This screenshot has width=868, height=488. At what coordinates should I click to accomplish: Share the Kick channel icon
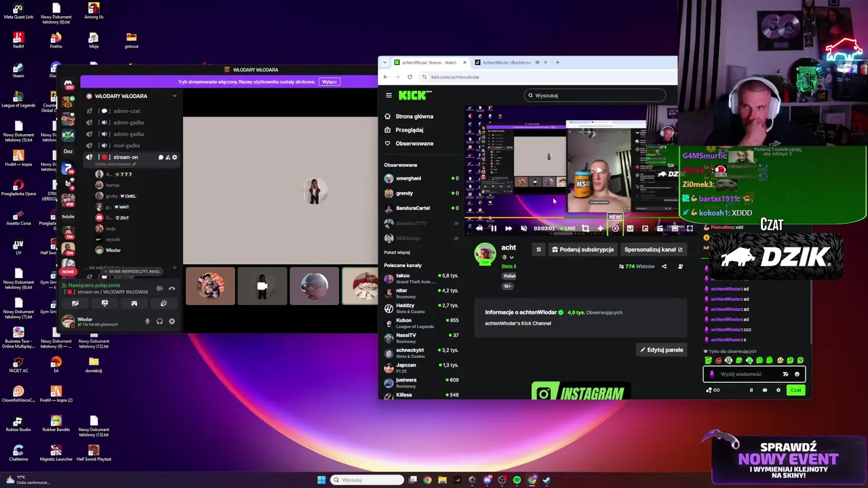coord(664,266)
